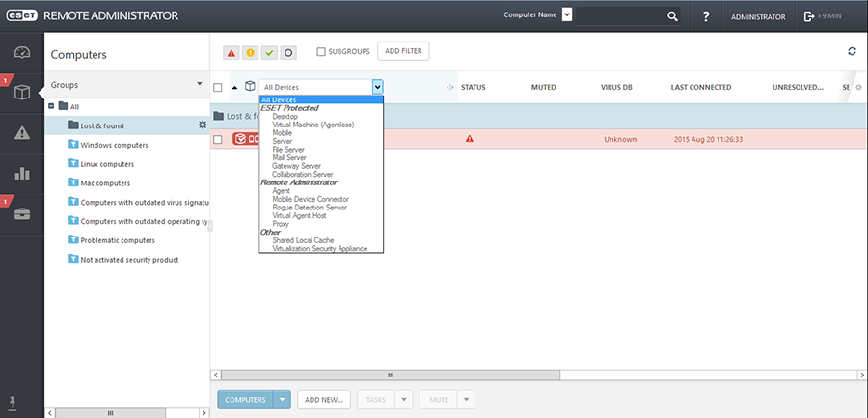Enable the SUBGROUPS checkbox
Image resolution: width=868 pixels, height=418 pixels.
tap(320, 51)
